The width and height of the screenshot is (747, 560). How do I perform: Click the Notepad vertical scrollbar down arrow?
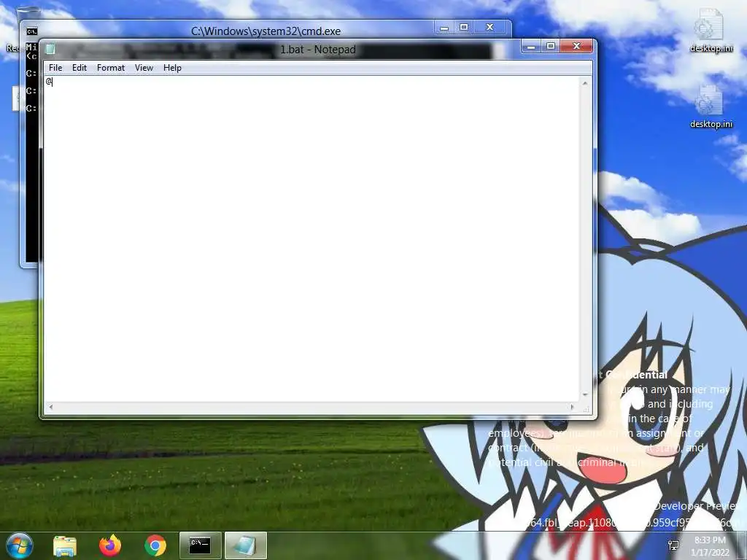[x=585, y=394]
